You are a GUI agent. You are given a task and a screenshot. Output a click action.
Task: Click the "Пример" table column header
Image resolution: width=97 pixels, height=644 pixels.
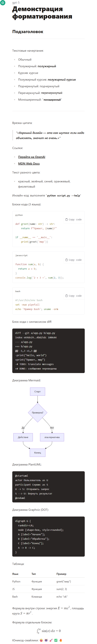pyautogui.click(x=61, y=574)
